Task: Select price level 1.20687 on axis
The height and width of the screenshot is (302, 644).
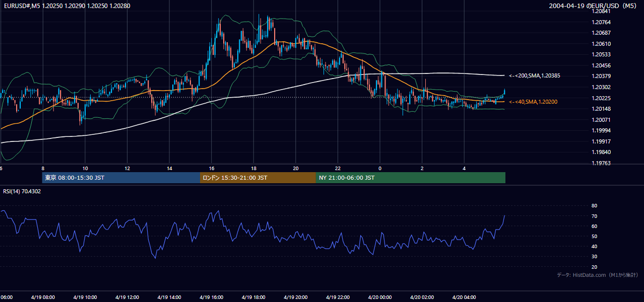Action: pyautogui.click(x=602, y=33)
